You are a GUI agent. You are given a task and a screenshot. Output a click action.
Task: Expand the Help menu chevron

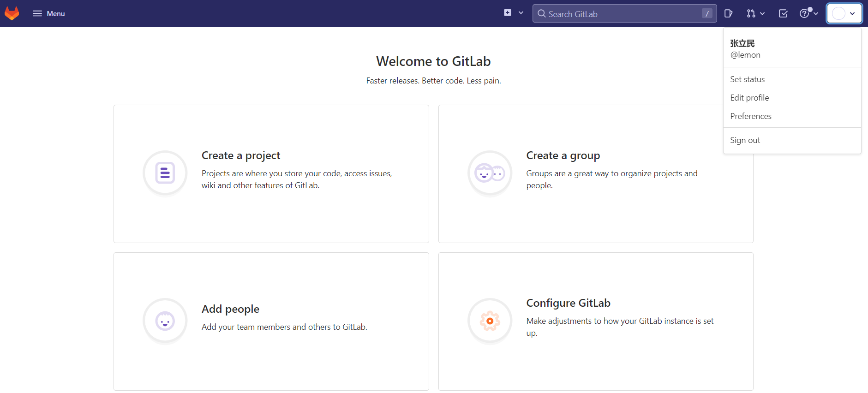coord(816,13)
